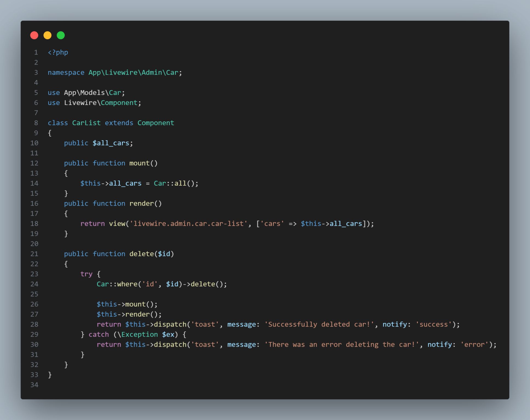Click 'public function mount()' line
The height and width of the screenshot is (420, 530).
(x=111, y=163)
